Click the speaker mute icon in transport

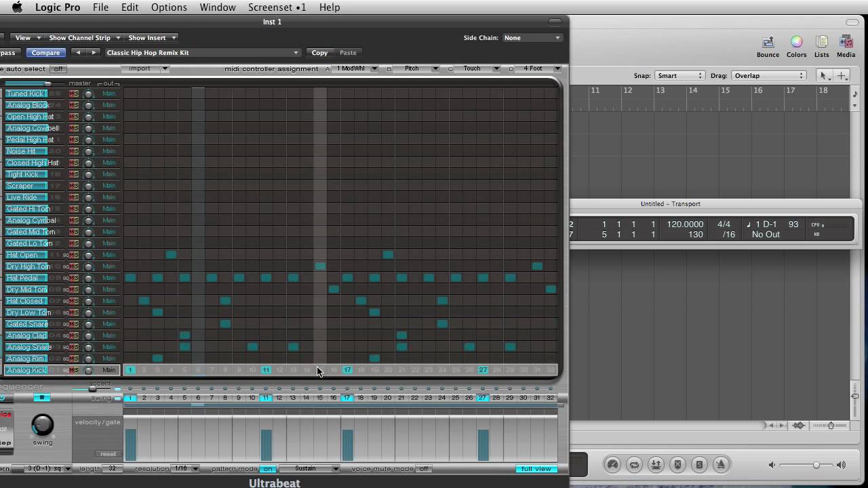(772, 465)
